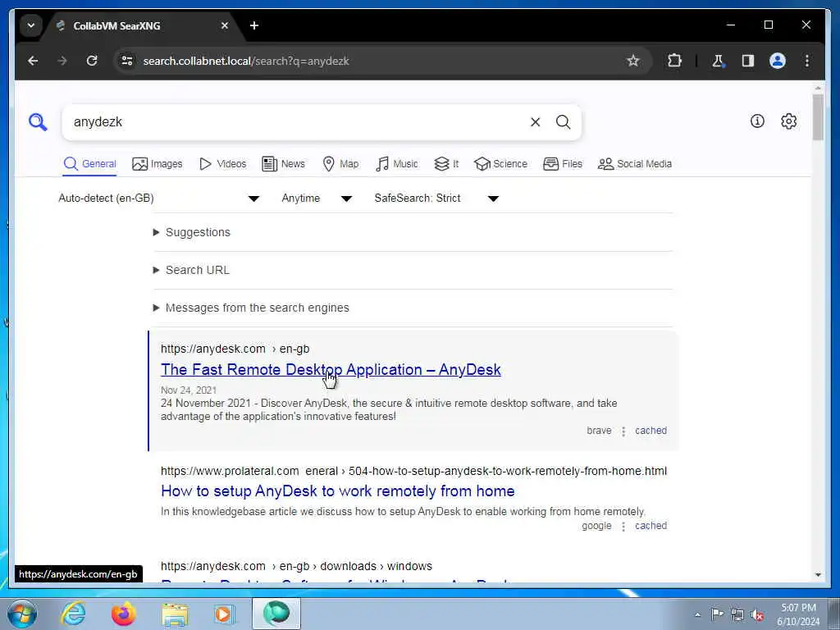Open The Fast Remote Desktop Application – AnyDesk link
This screenshot has height=630, width=840.
(x=331, y=370)
